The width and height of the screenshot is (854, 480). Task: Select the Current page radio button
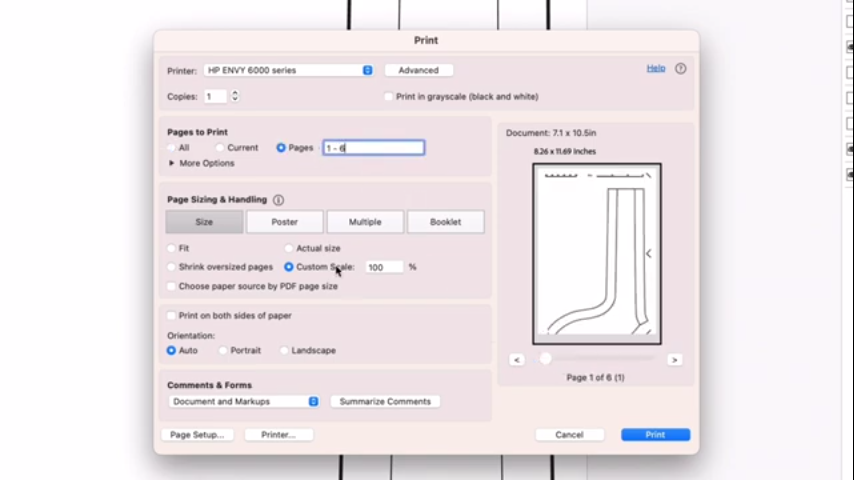pyautogui.click(x=219, y=148)
